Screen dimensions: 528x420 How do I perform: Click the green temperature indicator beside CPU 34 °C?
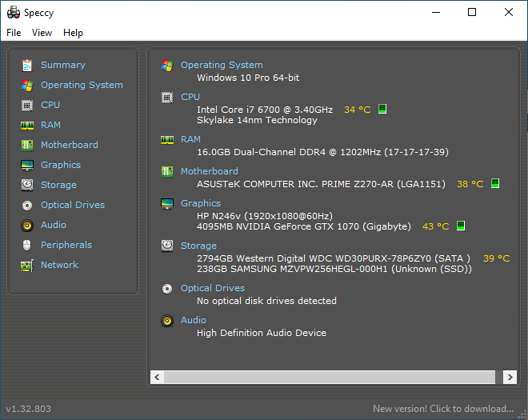click(x=382, y=109)
